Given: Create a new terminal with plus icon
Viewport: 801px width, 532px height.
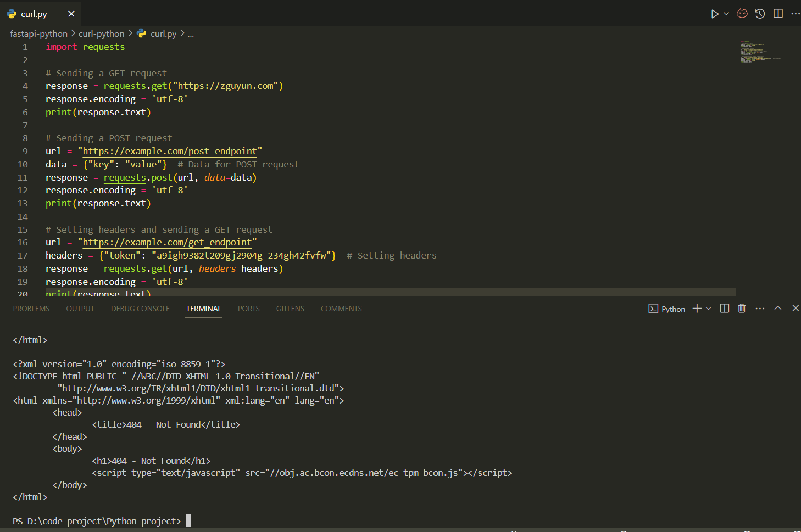Looking at the screenshot, I should pyautogui.click(x=697, y=309).
